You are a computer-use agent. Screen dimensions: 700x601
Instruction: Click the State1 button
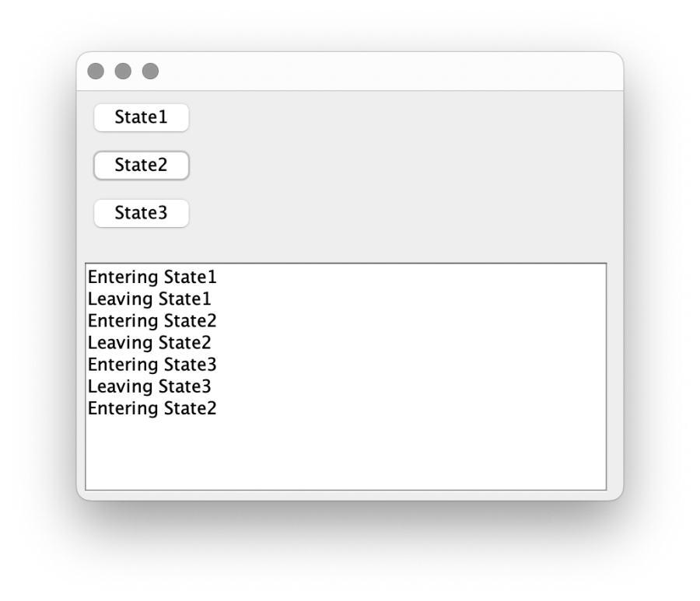click(141, 117)
